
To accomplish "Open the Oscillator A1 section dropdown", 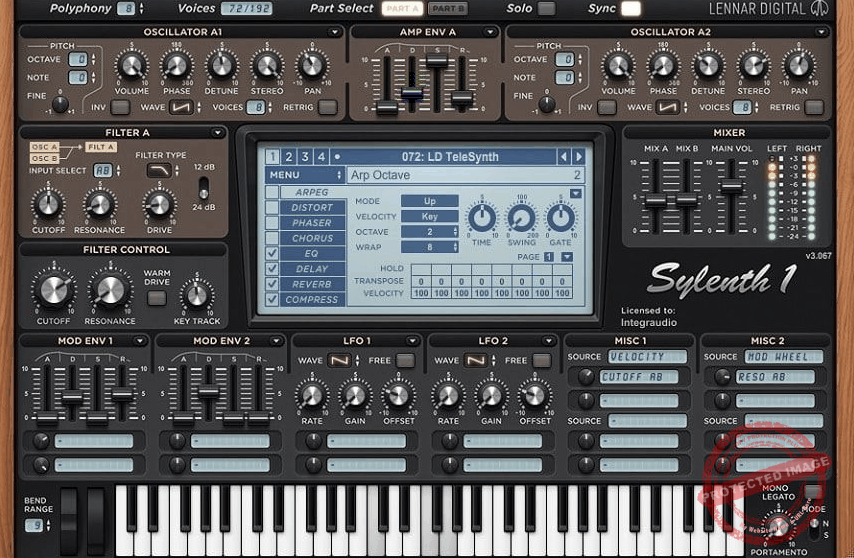I will coord(335,32).
